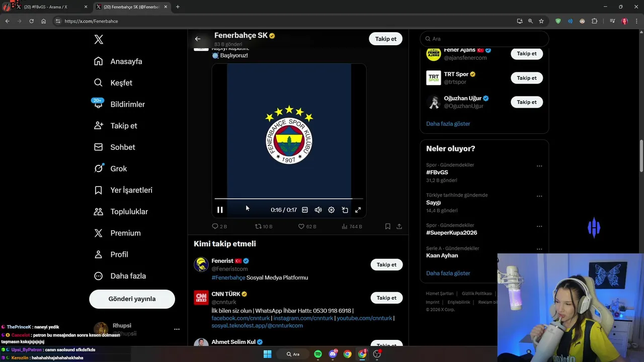Open Fenerist profile avatar
This screenshot has height=362, width=644.
(201, 264)
